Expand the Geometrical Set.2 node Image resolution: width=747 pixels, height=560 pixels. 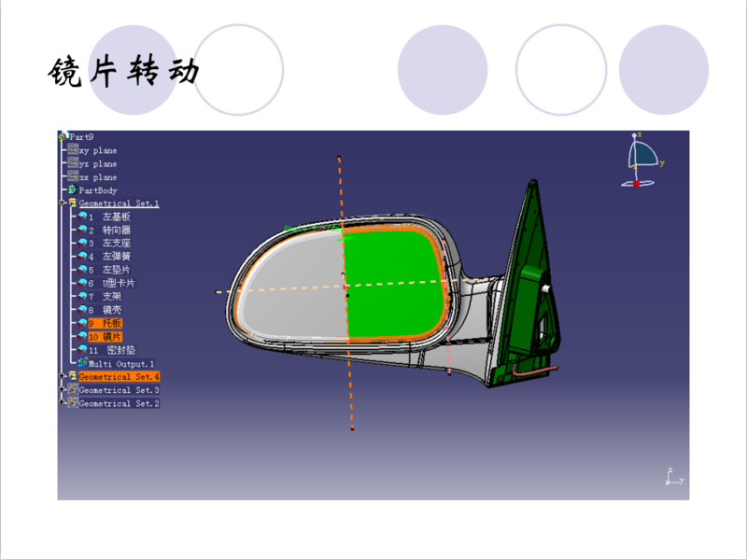tap(62, 402)
